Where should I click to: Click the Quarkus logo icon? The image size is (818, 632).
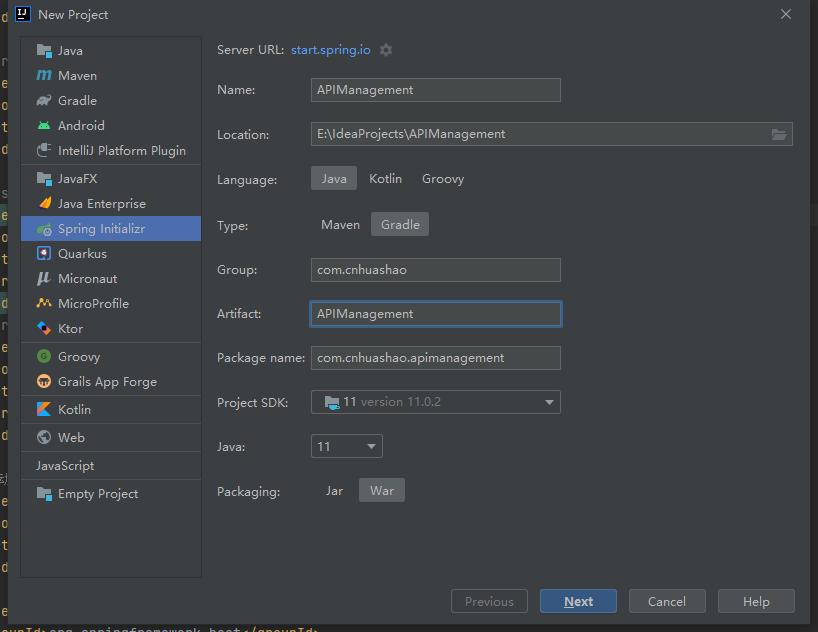pyautogui.click(x=44, y=254)
